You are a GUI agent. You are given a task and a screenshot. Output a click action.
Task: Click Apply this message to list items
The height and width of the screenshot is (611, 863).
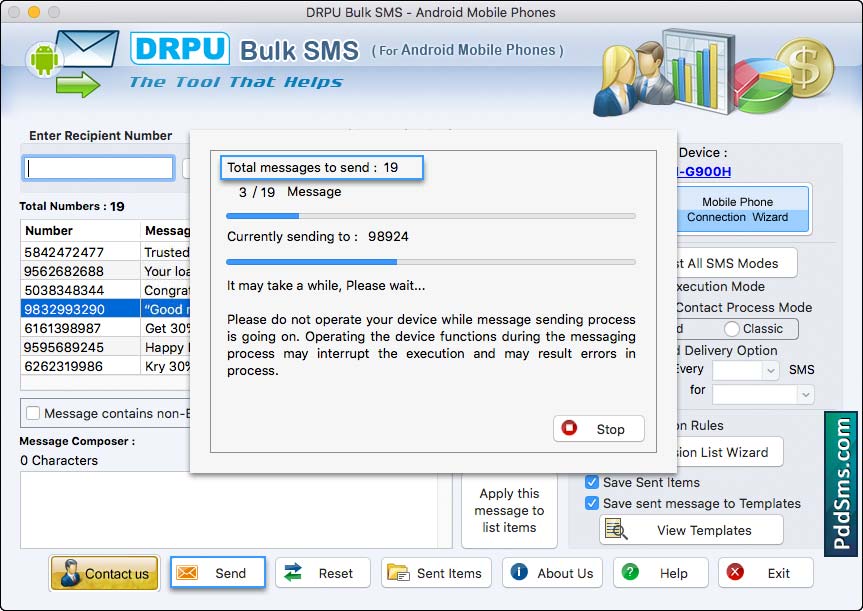click(x=509, y=510)
